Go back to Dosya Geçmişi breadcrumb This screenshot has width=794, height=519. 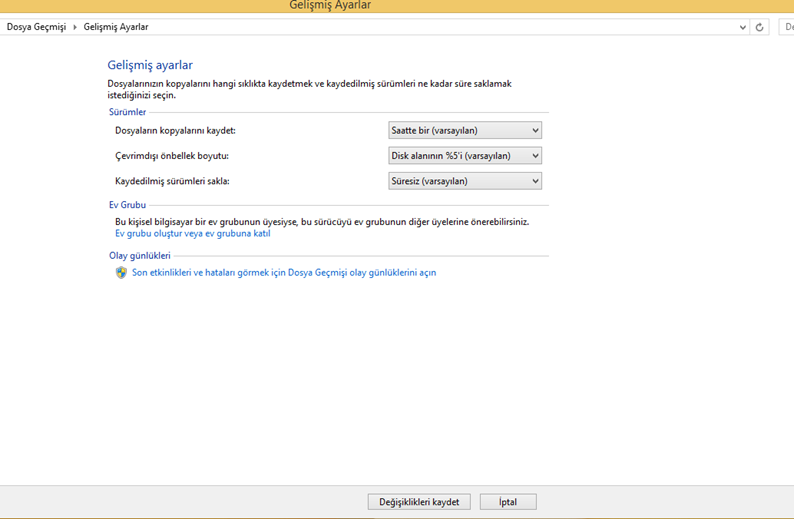(x=36, y=27)
